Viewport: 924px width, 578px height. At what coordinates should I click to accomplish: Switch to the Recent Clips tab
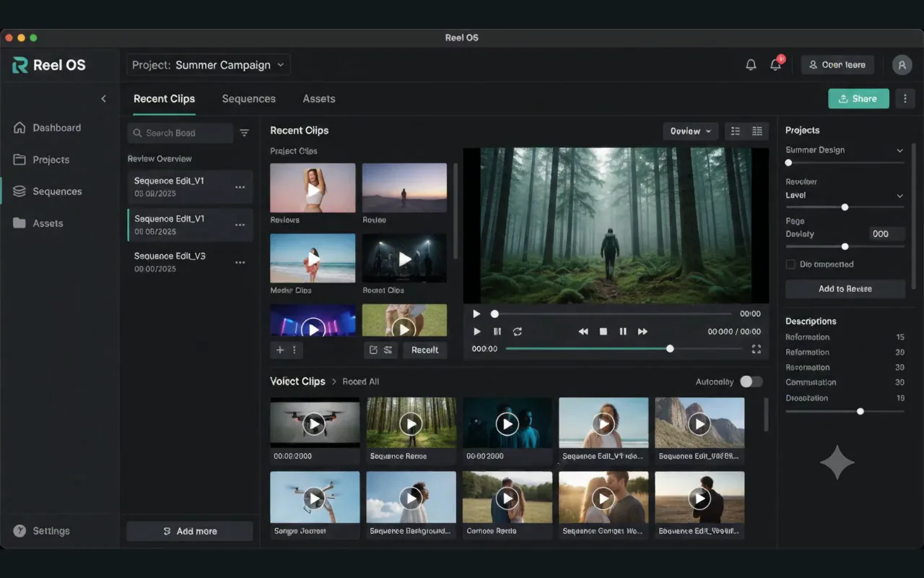[164, 99]
